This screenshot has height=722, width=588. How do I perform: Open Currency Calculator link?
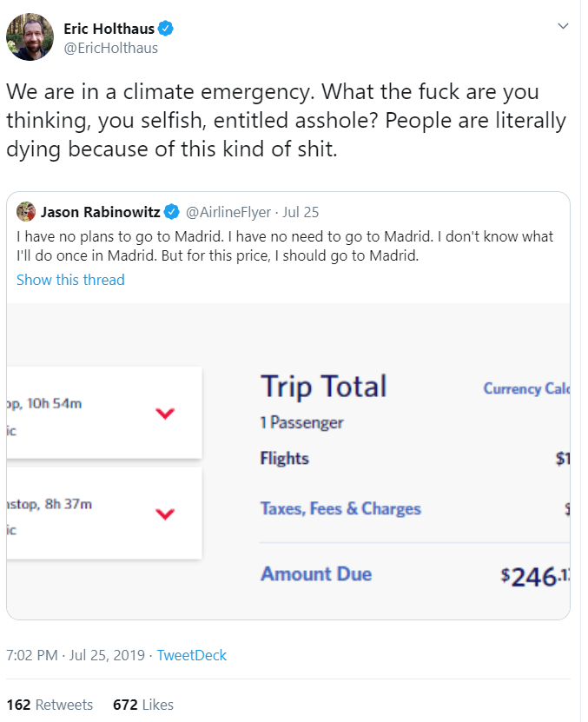click(x=525, y=389)
